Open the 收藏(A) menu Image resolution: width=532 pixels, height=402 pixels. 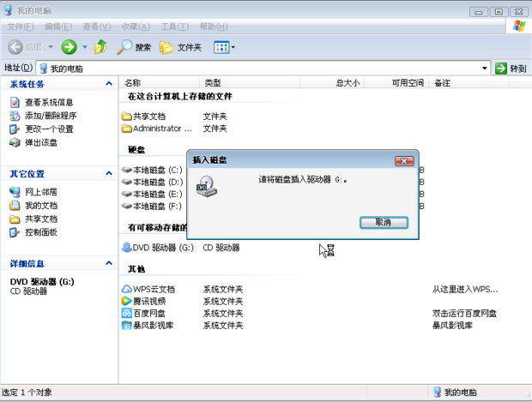[x=136, y=27]
